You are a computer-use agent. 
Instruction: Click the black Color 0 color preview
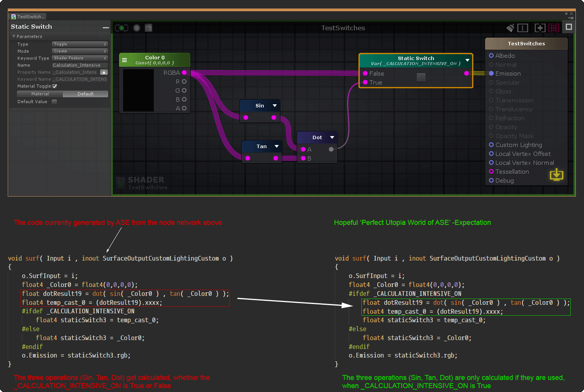tap(138, 90)
